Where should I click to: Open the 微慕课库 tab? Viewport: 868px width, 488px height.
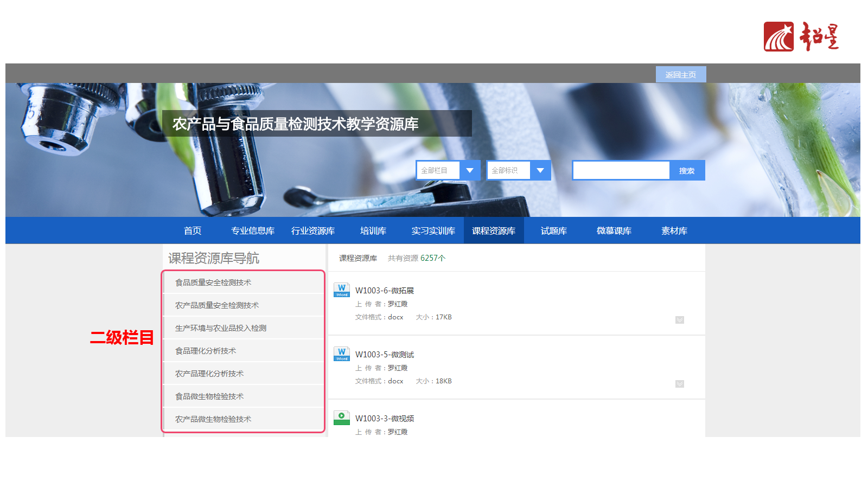pos(614,231)
